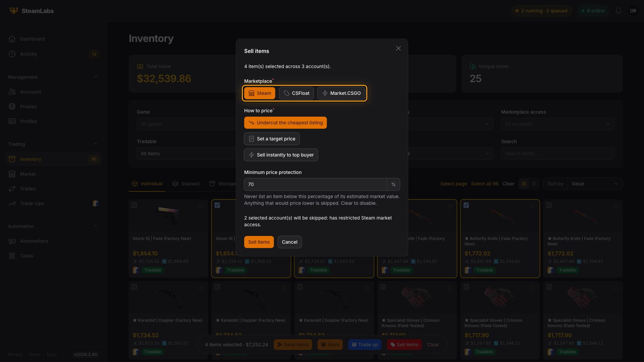644x362 pixels.
Task: Click the Trades sidebar icon
Action: tap(12, 189)
